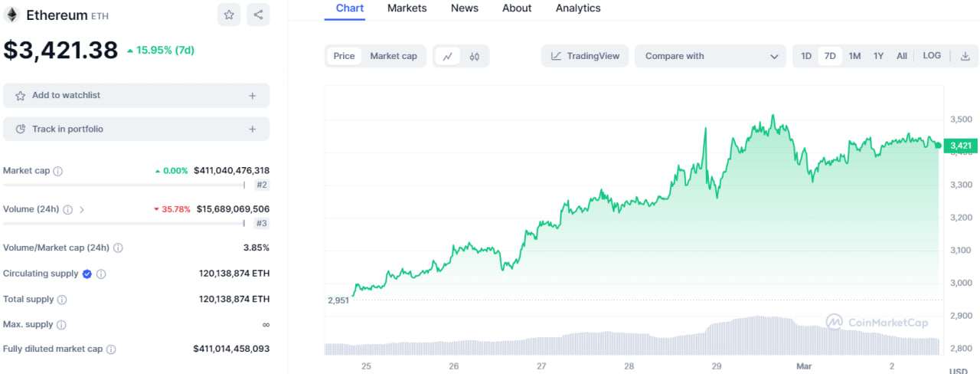The height and width of the screenshot is (374, 980).
Task: Expand Add to watlist plus option
Action: [252, 96]
